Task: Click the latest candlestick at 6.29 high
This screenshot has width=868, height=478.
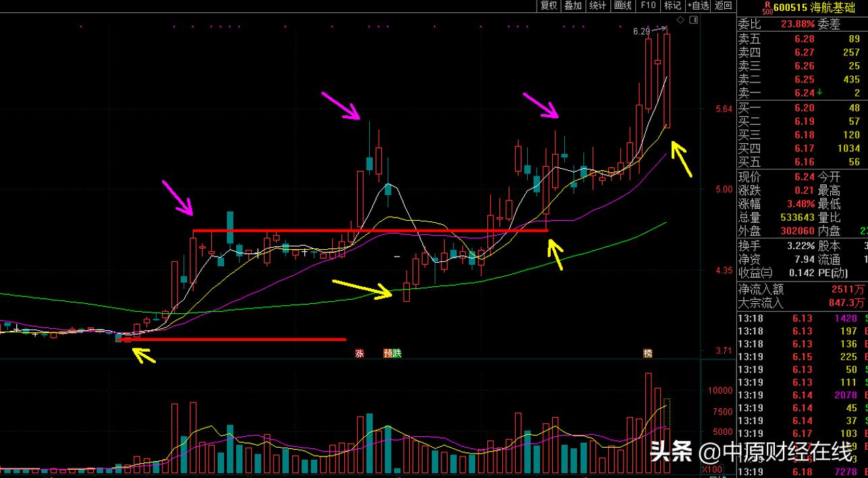Action: coord(668,78)
